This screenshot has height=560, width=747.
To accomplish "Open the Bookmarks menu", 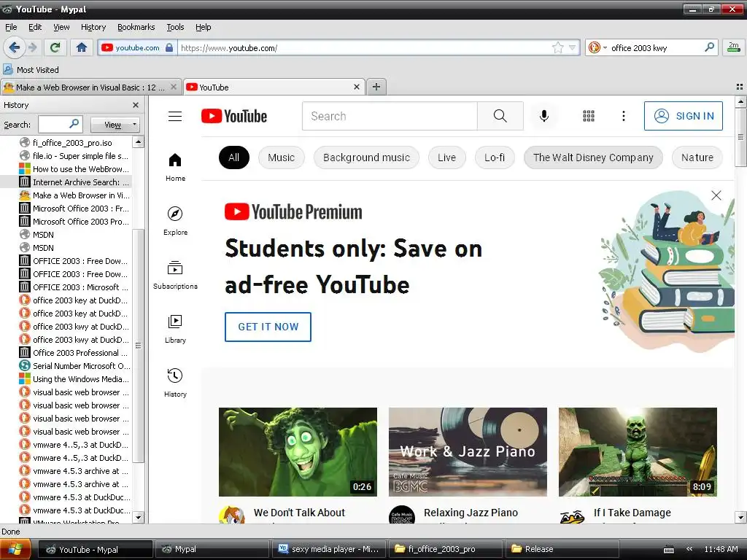I will [136, 27].
